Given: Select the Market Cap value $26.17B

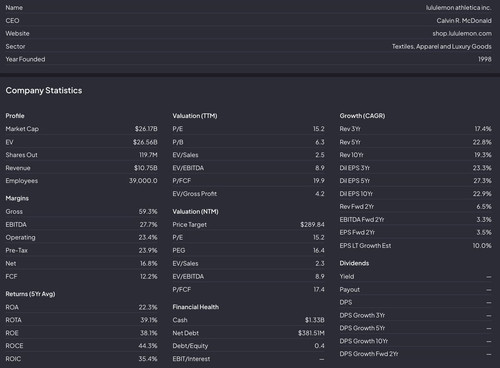Looking at the screenshot, I should pos(146,129).
